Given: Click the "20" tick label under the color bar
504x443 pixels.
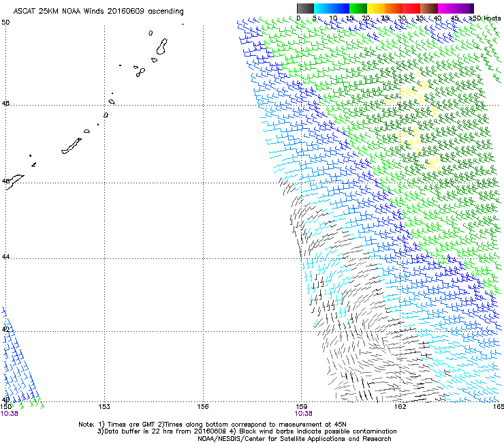Looking at the screenshot, I should click(x=366, y=18).
